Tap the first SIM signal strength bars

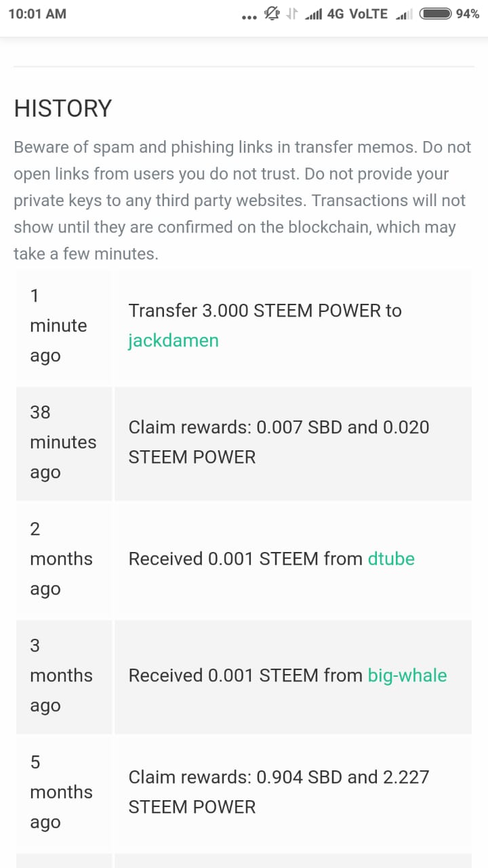312,14
